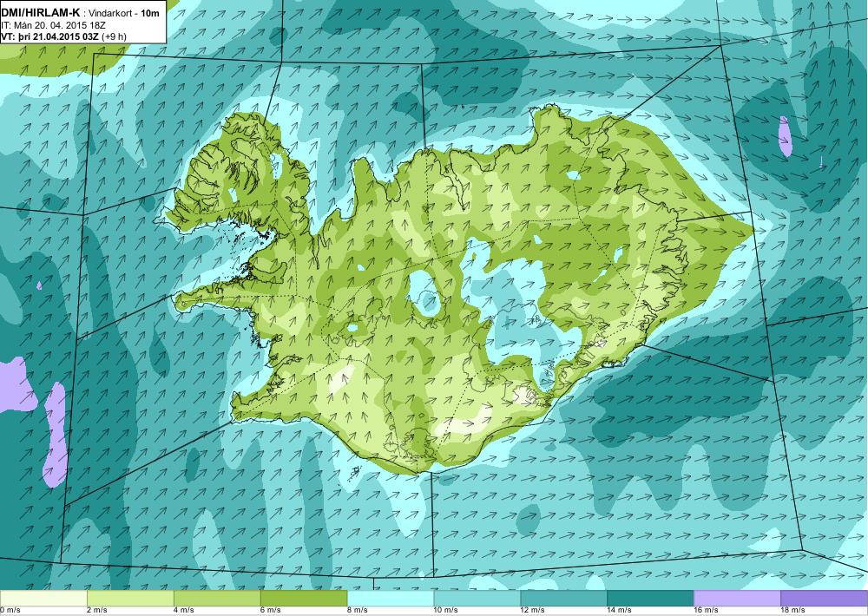Click the "8 m/s" legend label

[358, 611]
